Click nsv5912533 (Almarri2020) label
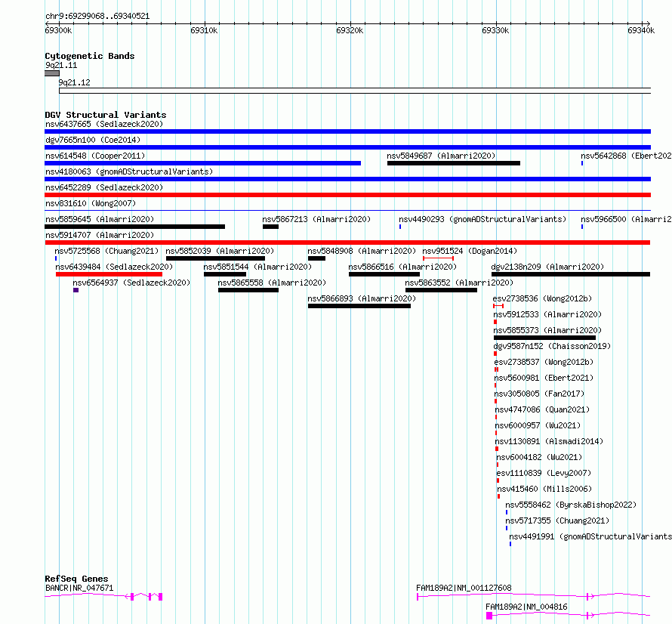 point(547,314)
